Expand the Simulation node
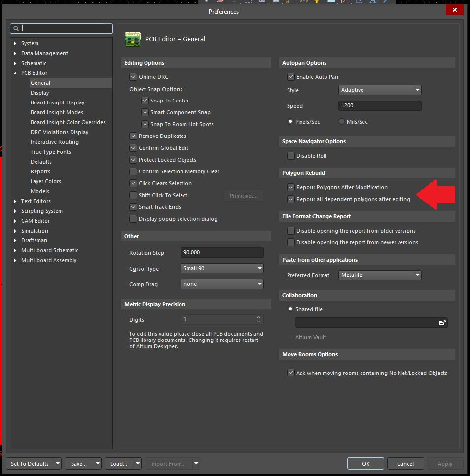470x476 pixels. coord(15,231)
